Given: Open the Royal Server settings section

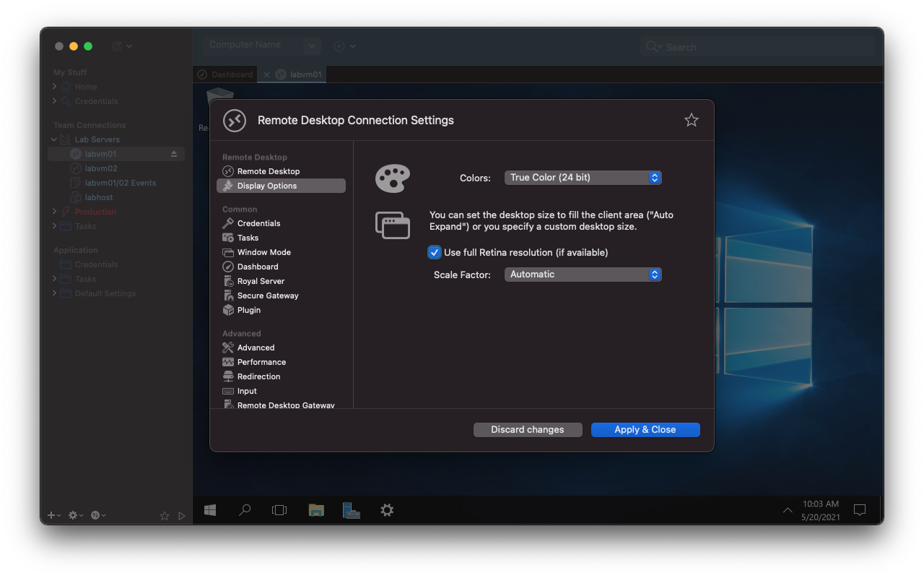Looking at the screenshot, I should point(262,281).
